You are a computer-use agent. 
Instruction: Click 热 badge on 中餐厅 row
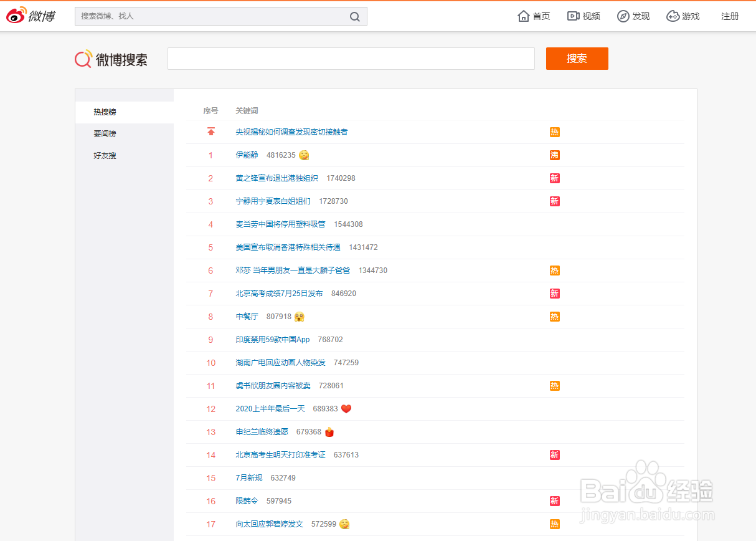point(555,317)
